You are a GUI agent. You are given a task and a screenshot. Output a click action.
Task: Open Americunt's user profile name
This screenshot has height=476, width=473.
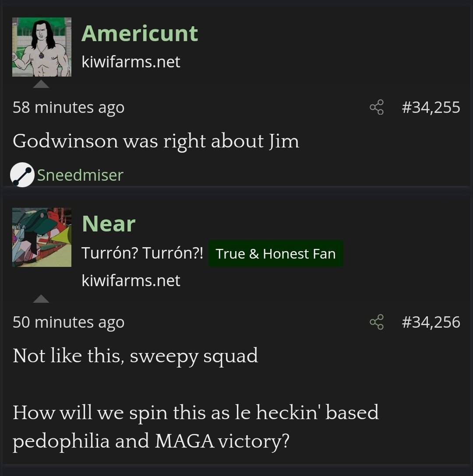pyautogui.click(x=140, y=33)
